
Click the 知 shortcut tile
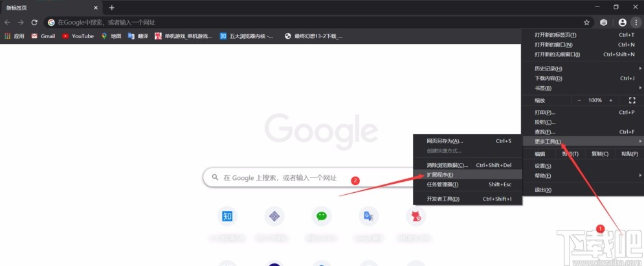[x=227, y=216]
